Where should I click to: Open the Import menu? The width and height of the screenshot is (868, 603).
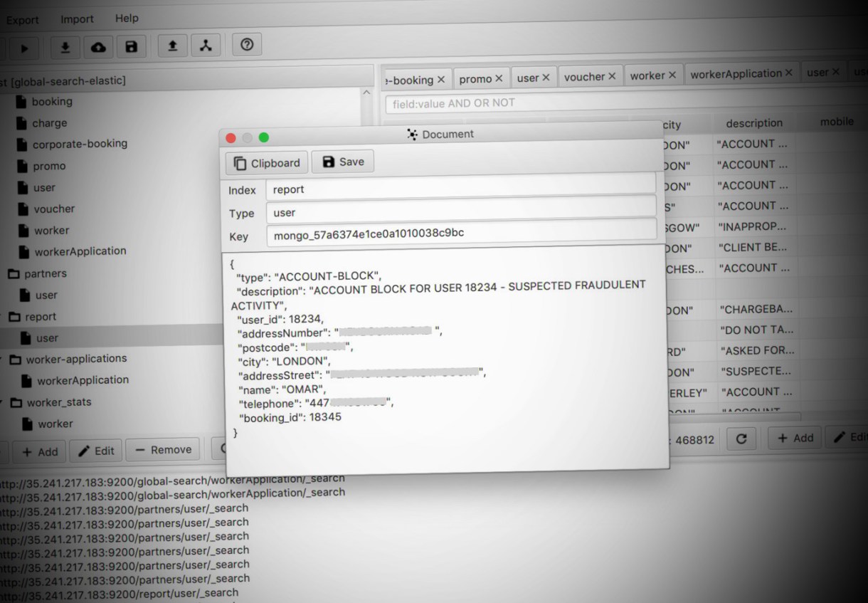click(77, 19)
